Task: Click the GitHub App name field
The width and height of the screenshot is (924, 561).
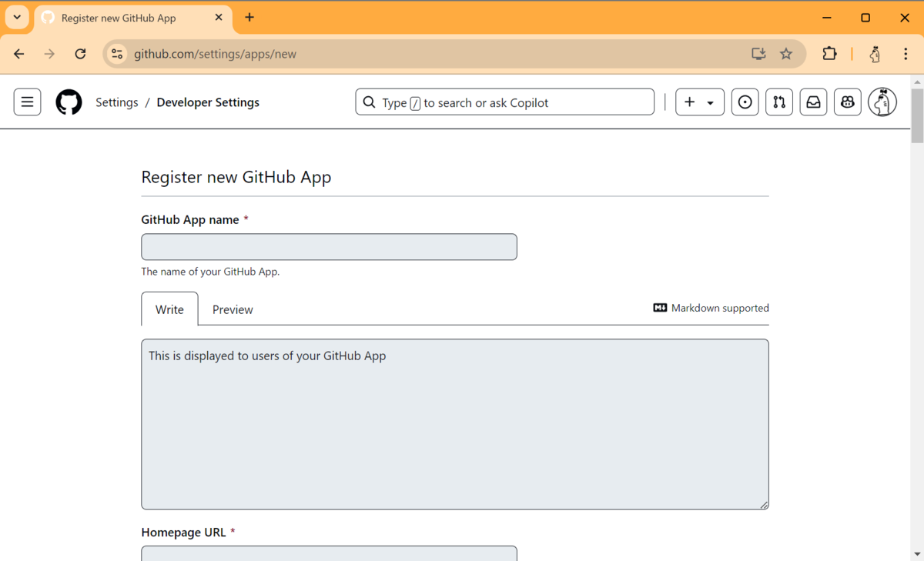Action: (329, 246)
